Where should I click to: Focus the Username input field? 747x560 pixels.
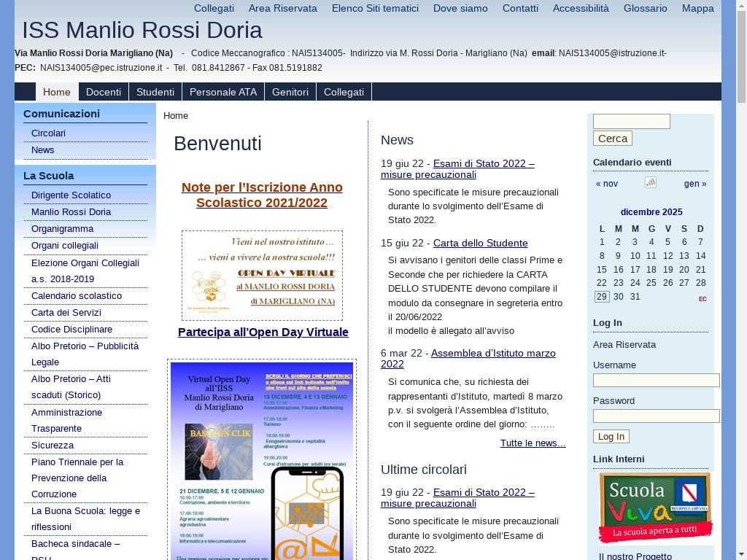(656, 380)
